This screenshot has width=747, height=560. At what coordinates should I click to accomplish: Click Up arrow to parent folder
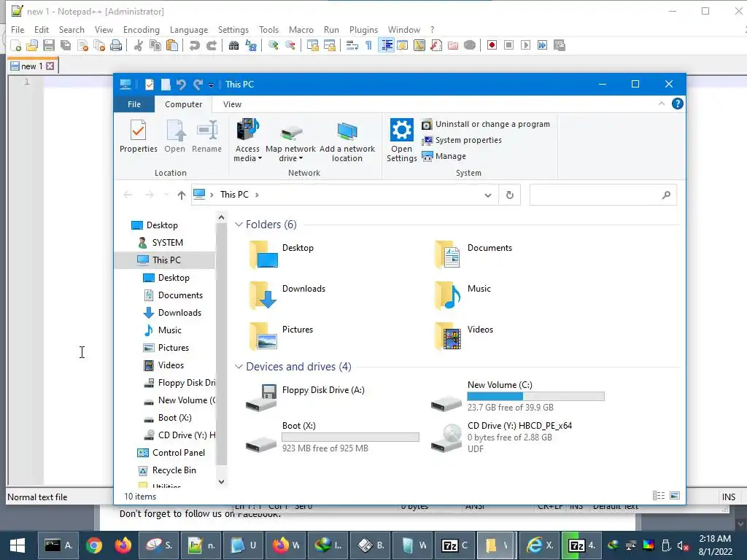[181, 195]
